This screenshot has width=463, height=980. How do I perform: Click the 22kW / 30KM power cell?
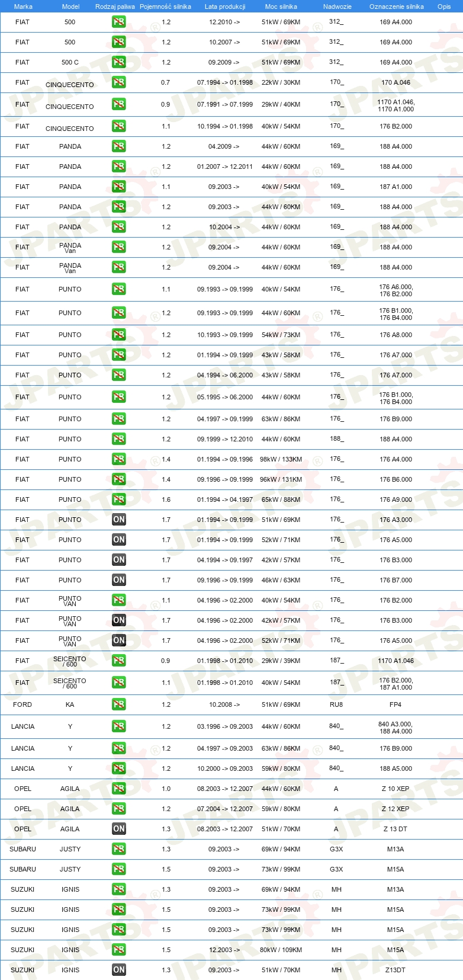(281, 82)
